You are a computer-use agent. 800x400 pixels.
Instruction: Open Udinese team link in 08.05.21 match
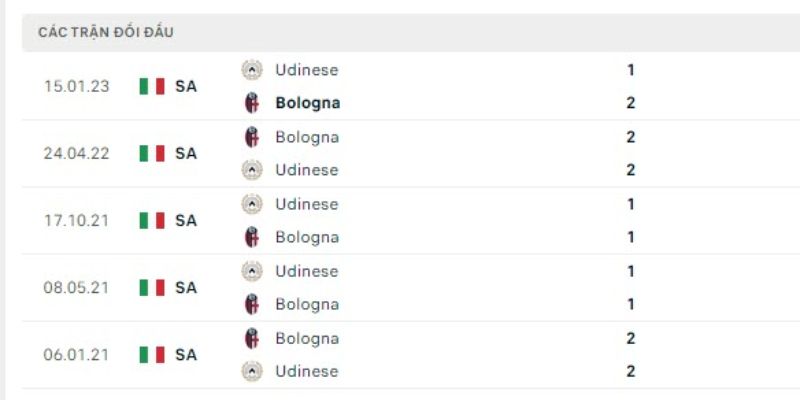(x=306, y=271)
